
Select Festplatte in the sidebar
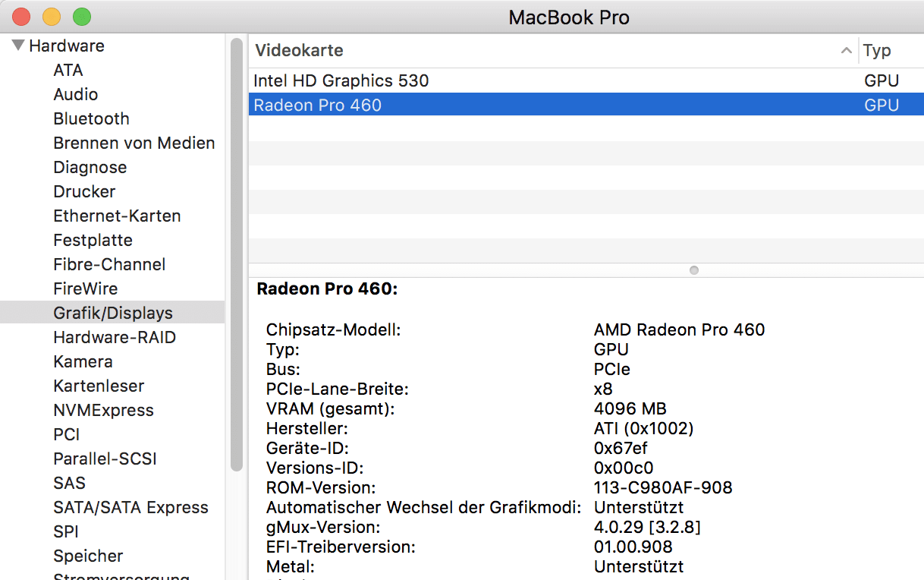(x=93, y=240)
